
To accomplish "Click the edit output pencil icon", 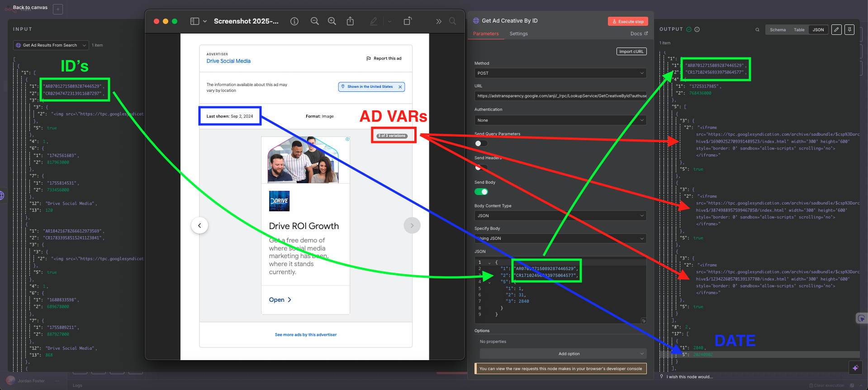I will [836, 30].
